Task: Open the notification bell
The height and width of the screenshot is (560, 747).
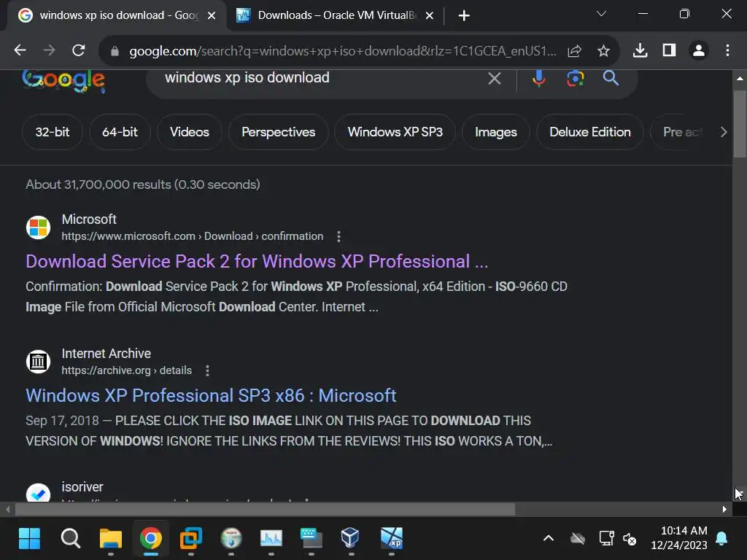Action: tap(721, 539)
